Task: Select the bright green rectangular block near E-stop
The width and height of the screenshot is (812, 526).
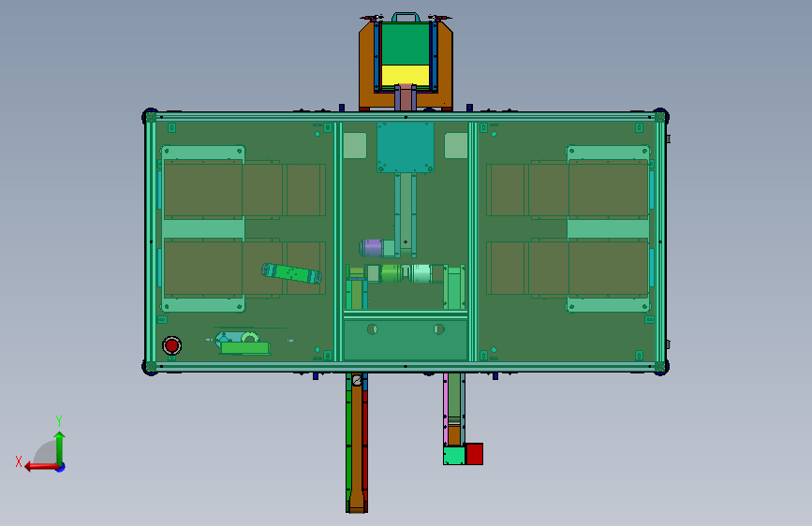Action: click(245, 348)
